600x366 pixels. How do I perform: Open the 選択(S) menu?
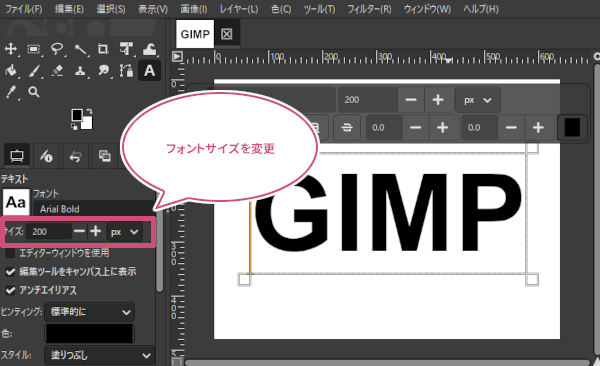tap(111, 9)
